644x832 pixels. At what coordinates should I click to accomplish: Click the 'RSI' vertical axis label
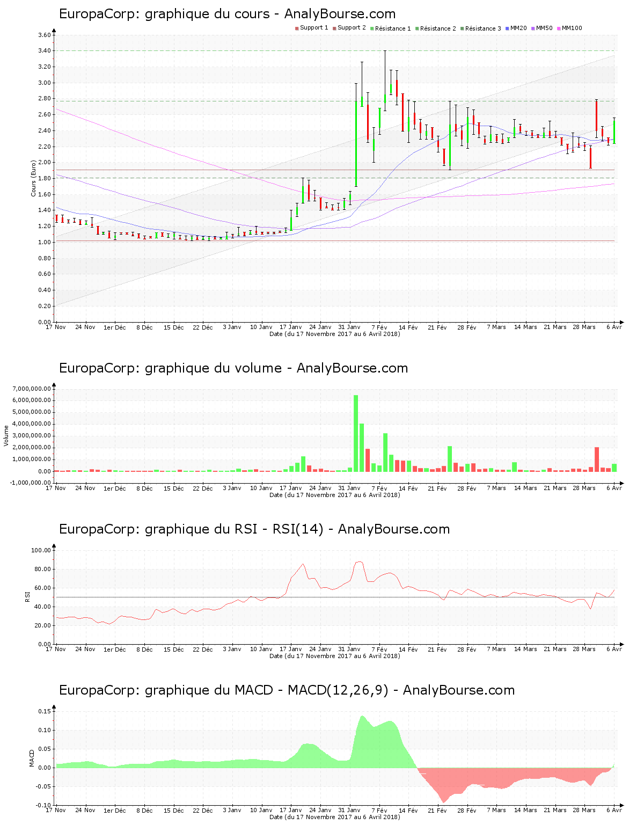click(27, 597)
